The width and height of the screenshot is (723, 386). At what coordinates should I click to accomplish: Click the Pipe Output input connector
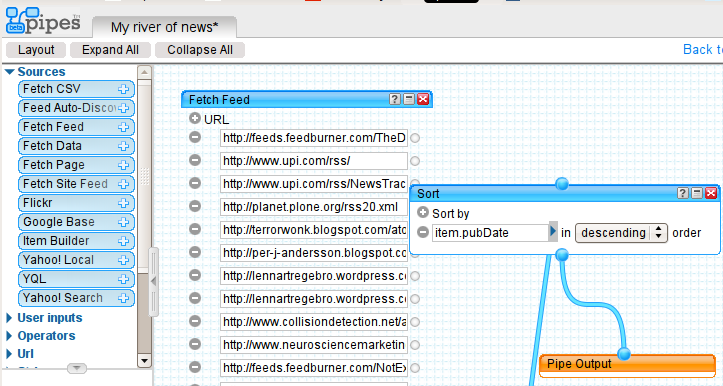point(624,354)
